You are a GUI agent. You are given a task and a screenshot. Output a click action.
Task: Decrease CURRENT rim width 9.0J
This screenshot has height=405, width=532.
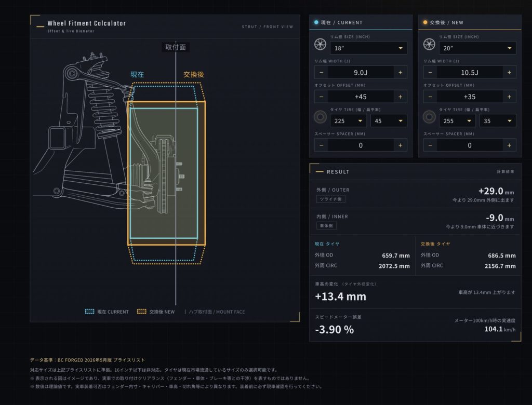click(x=321, y=72)
